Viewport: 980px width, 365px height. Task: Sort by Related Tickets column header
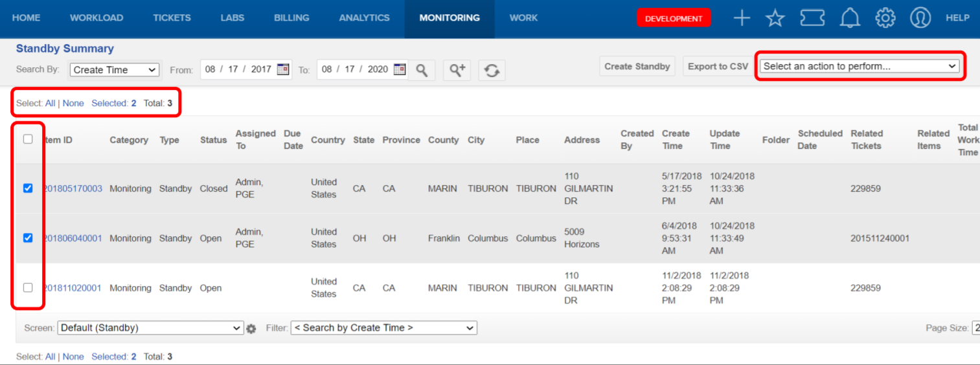(x=867, y=140)
